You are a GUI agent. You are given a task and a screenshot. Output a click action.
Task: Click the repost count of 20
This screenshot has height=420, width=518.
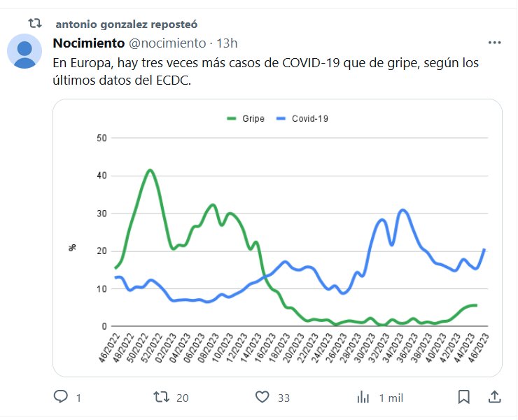click(x=183, y=398)
